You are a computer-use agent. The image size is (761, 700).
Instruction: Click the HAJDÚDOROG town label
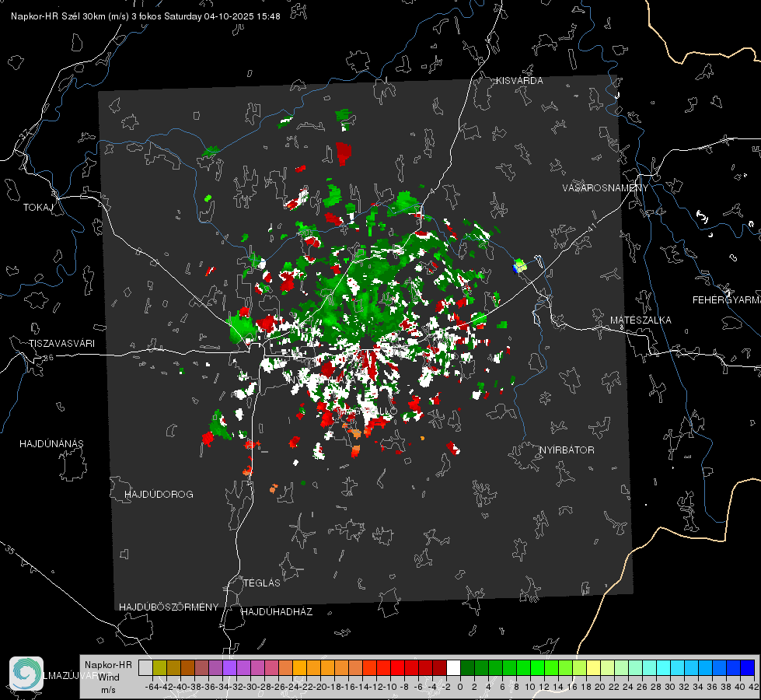point(159,494)
